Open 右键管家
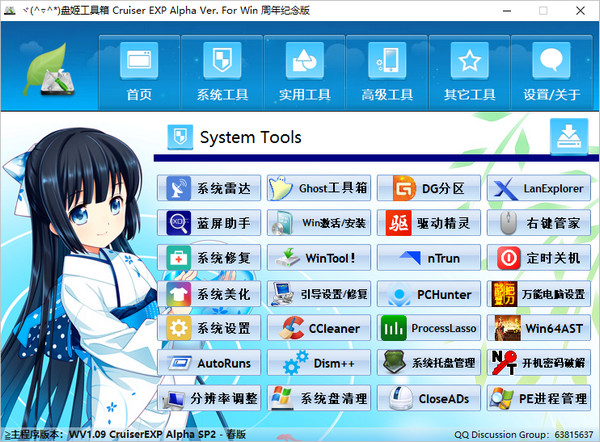 pos(539,223)
